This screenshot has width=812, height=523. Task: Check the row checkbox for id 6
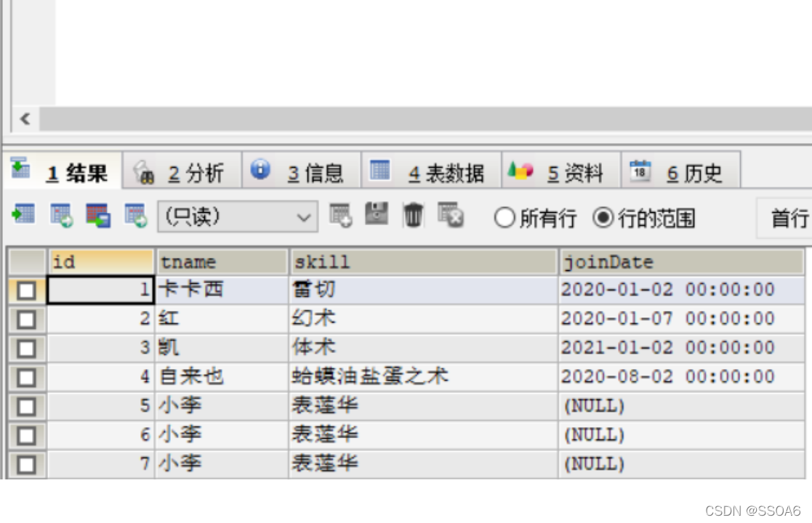pos(26,435)
